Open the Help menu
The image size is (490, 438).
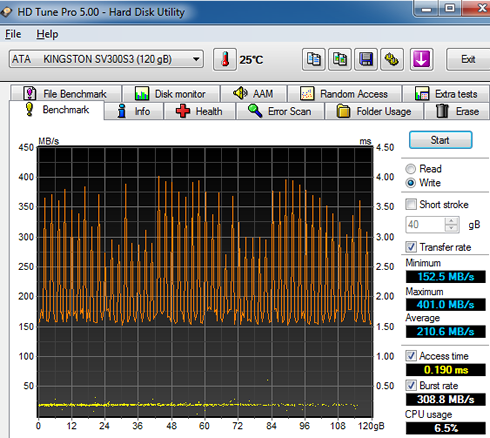pos(47,34)
